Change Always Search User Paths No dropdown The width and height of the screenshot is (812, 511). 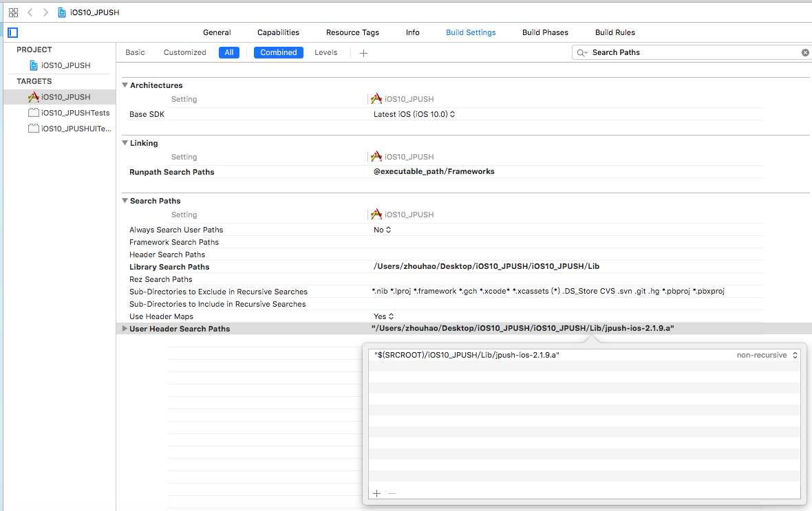pyautogui.click(x=382, y=229)
